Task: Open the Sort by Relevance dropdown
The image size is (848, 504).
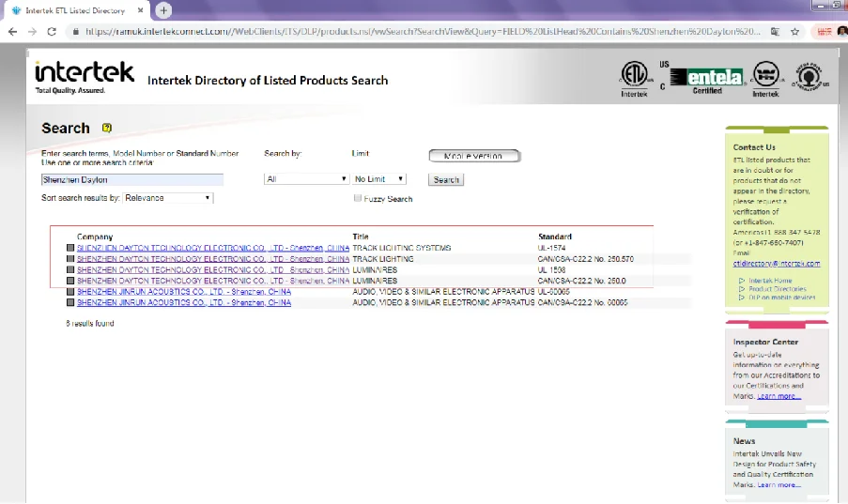Action: pos(168,198)
